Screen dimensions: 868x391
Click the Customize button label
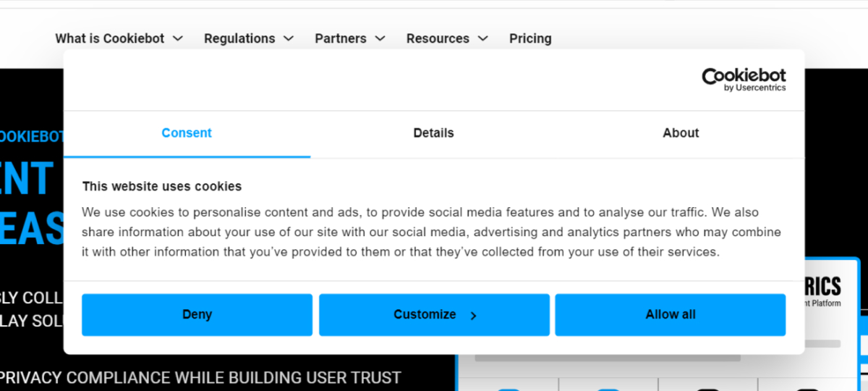click(425, 315)
